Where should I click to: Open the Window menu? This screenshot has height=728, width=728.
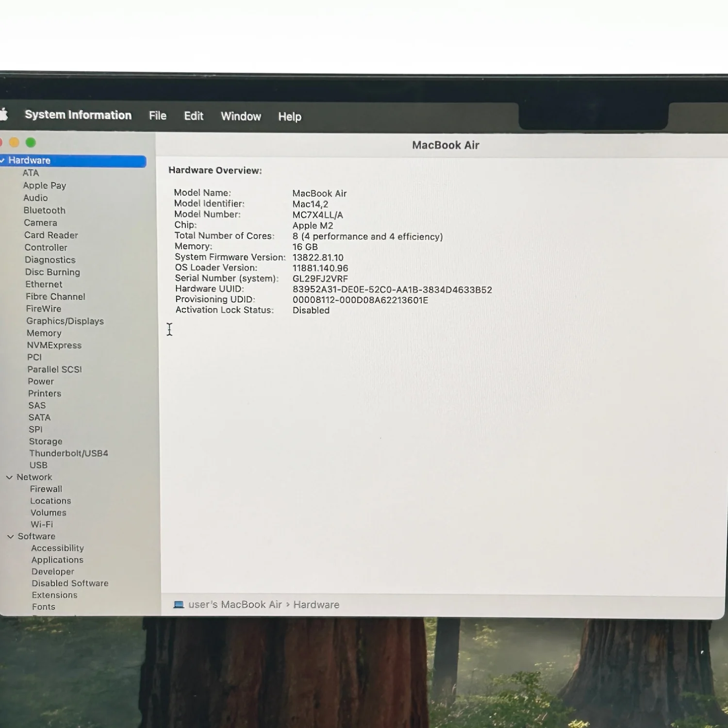[241, 116]
